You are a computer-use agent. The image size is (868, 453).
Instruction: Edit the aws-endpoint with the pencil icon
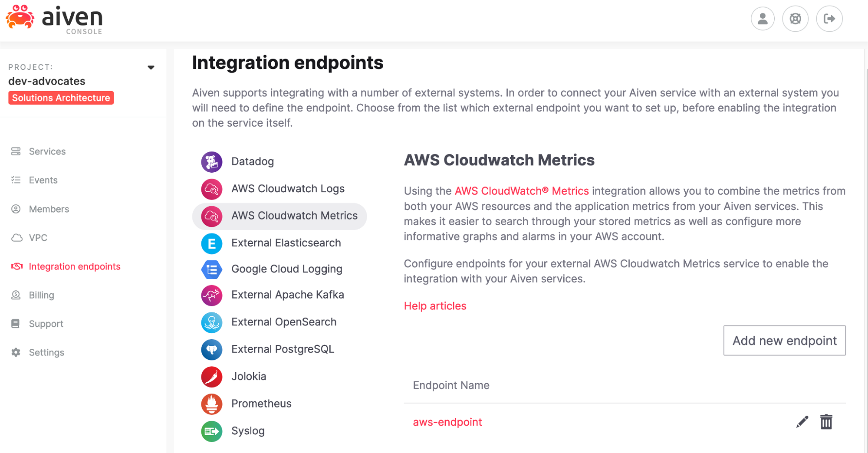[802, 421]
